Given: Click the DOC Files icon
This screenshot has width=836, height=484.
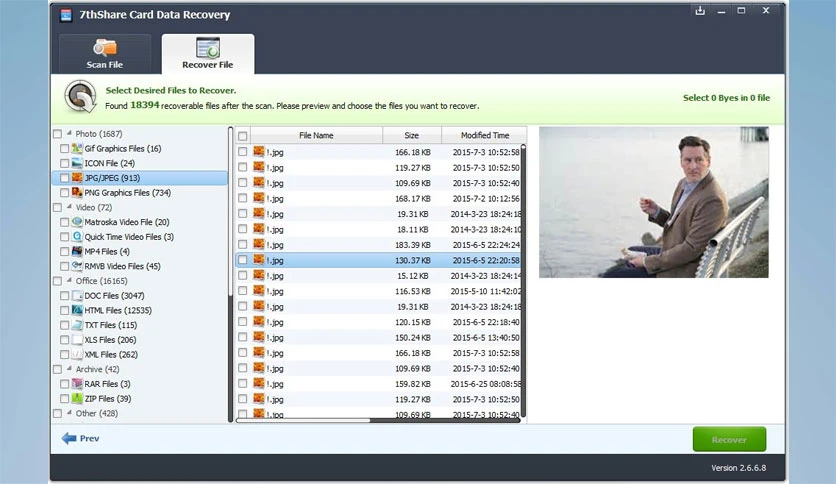Looking at the screenshot, I should 77,295.
